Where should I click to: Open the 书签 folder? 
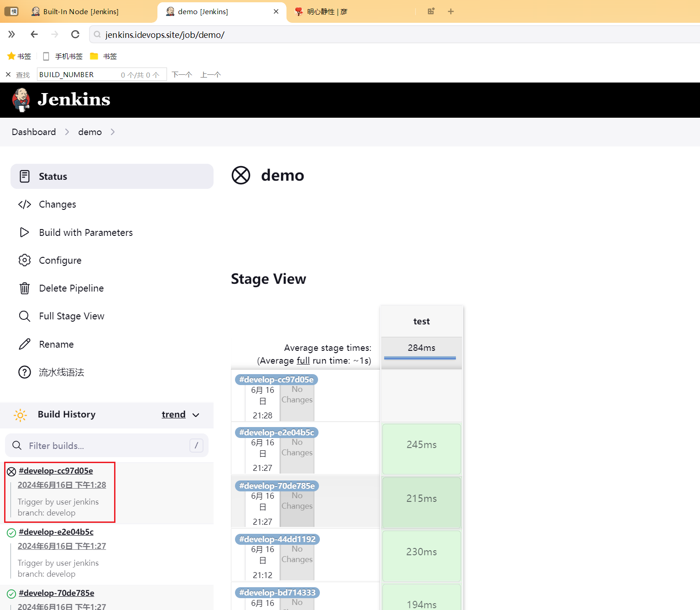pyautogui.click(x=104, y=56)
